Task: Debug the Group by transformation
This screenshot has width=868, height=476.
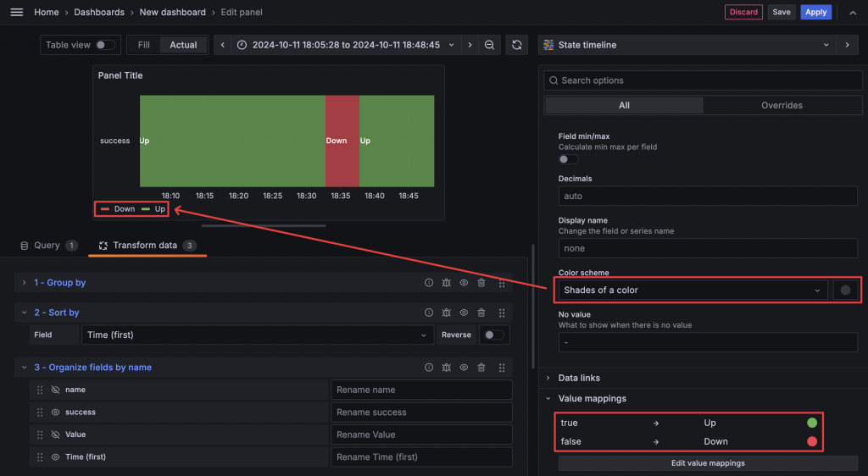Action: coord(446,283)
